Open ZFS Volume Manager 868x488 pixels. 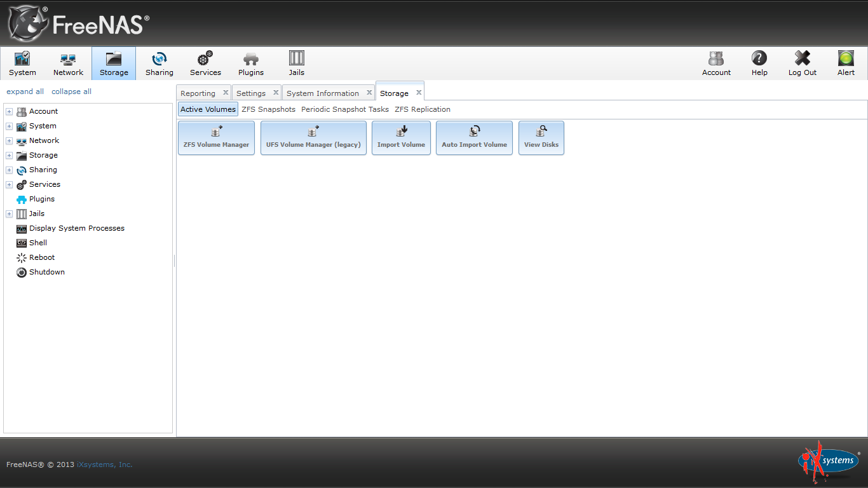[217, 138]
